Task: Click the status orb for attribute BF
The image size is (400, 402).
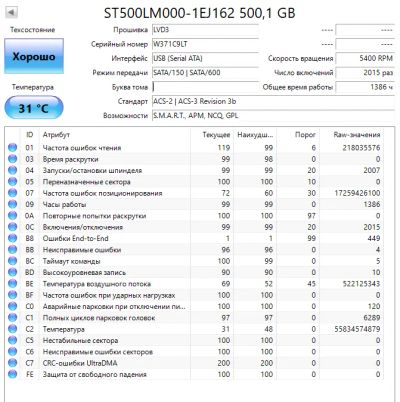Action: (12, 295)
